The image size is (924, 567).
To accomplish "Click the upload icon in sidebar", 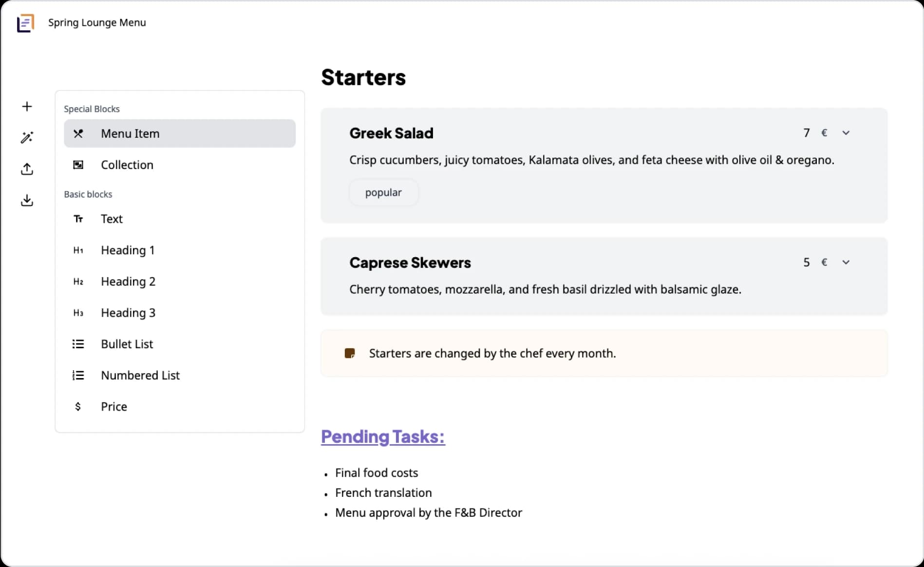I will pos(27,169).
